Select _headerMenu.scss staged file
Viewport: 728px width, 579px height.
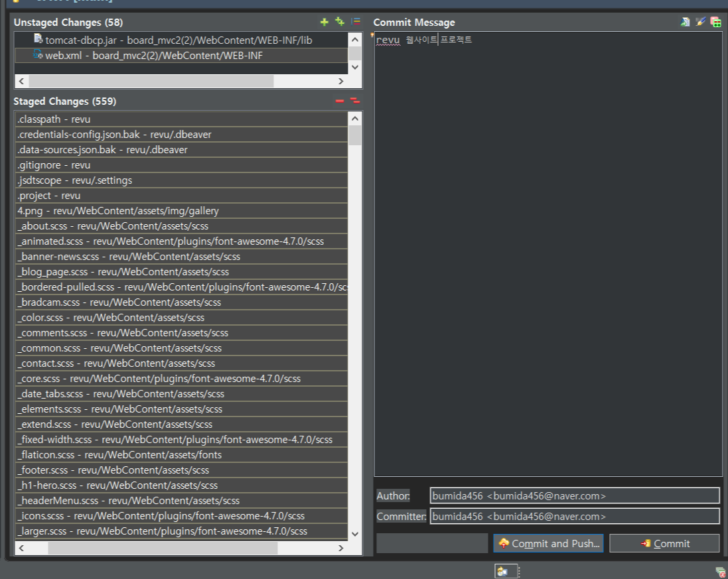coord(182,501)
